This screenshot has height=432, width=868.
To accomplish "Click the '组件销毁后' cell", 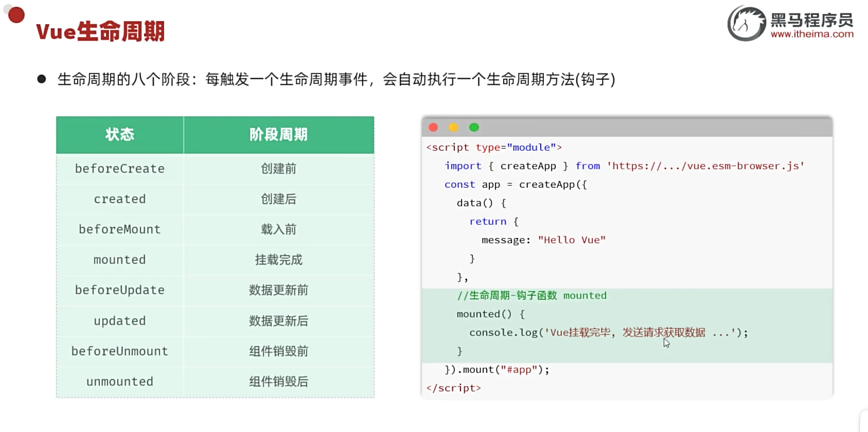I will point(279,382).
